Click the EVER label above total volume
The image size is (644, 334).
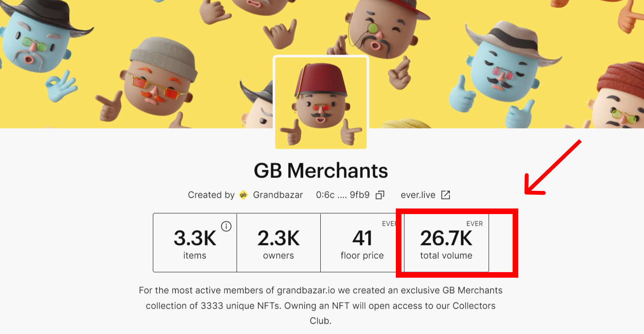click(474, 224)
